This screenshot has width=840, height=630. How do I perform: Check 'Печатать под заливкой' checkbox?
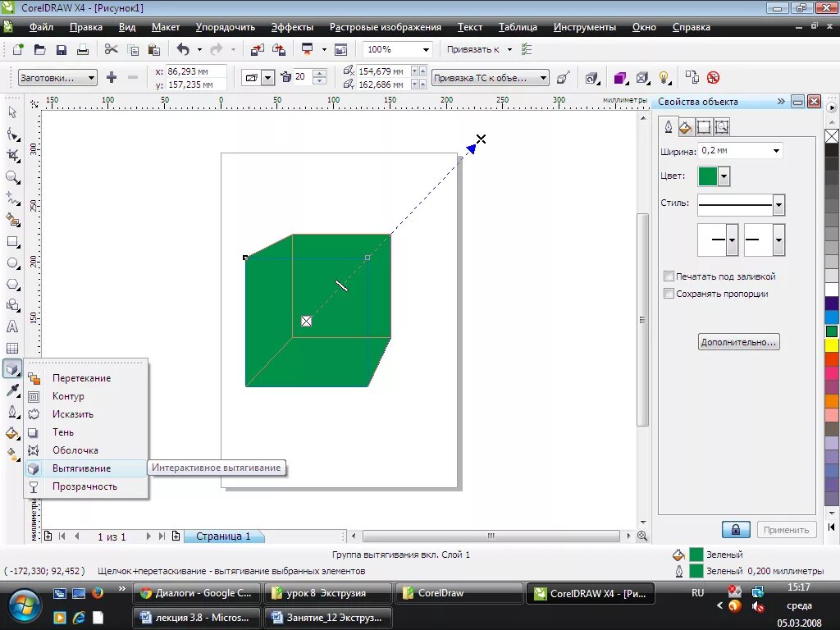[669, 276]
